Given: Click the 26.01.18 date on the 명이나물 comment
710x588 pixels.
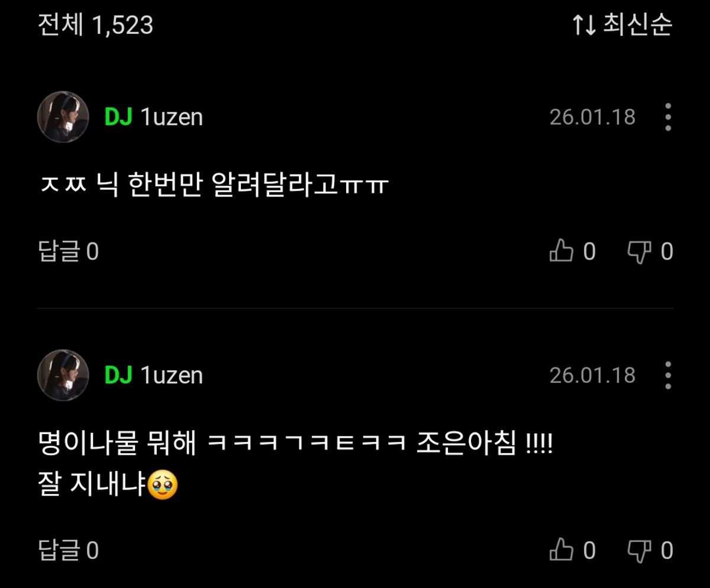Looking at the screenshot, I should pyautogui.click(x=592, y=375).
